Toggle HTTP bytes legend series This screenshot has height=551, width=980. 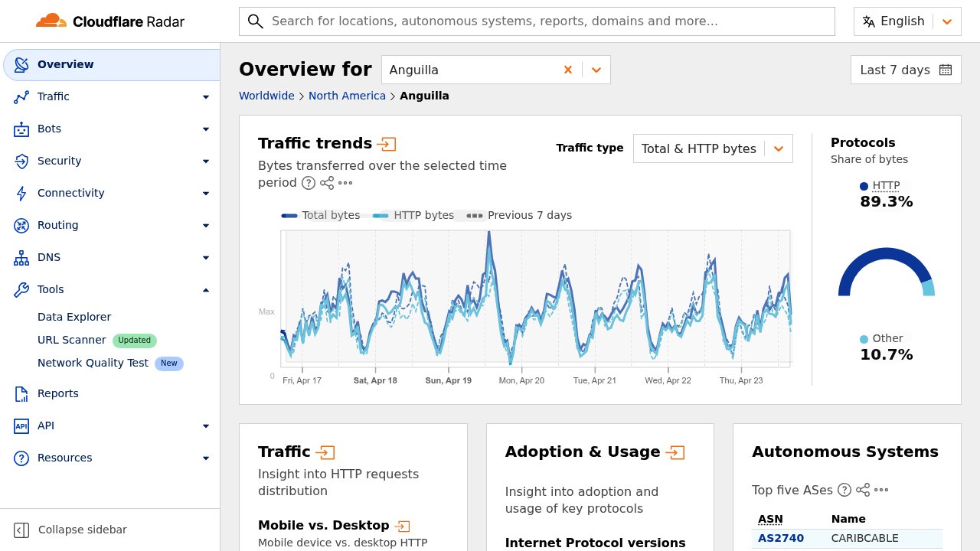click(413, 215)
